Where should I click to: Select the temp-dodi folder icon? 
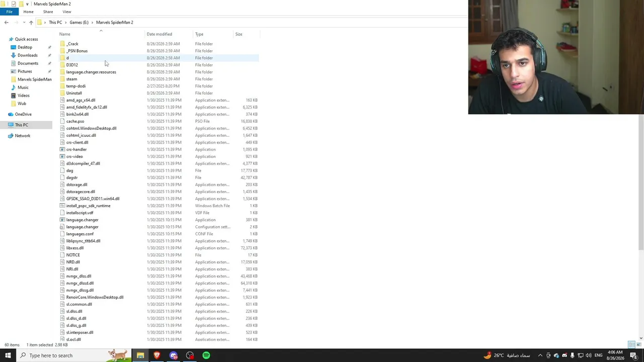tap(62, 86)
